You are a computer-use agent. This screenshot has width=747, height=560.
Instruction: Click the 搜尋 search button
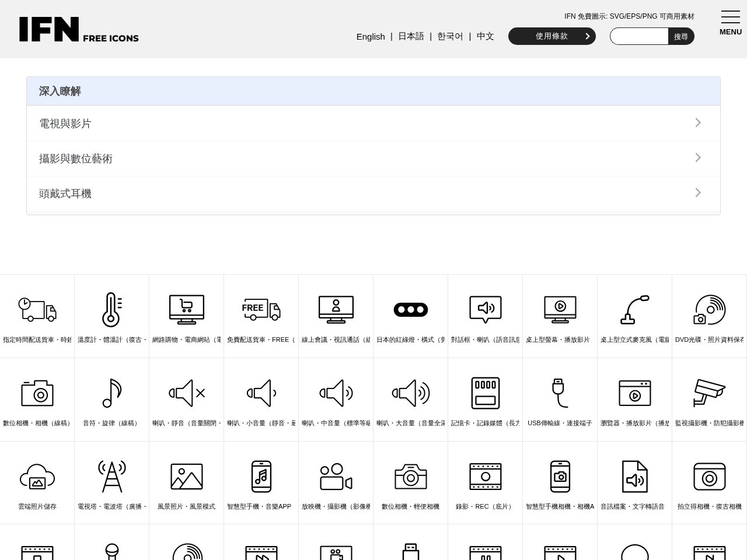coord(681,36)
